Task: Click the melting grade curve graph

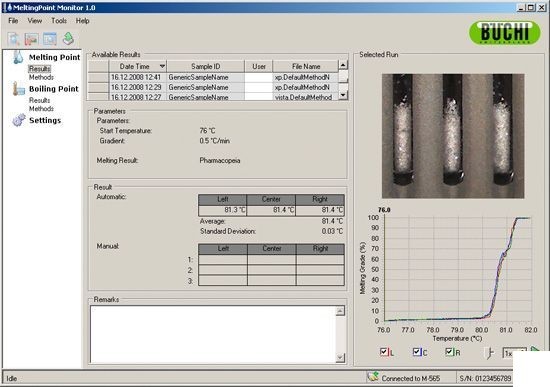Action: [458, 268]
